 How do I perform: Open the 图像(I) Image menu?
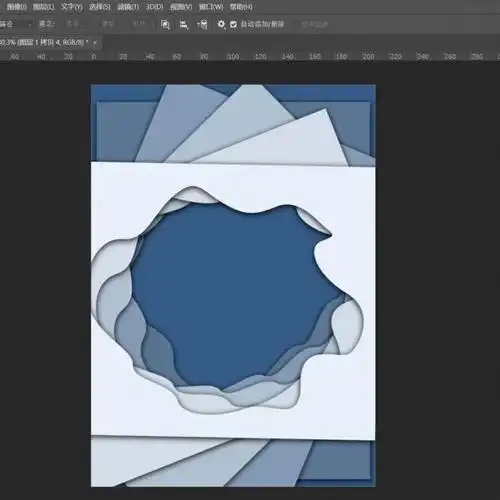tap(16, 7)
